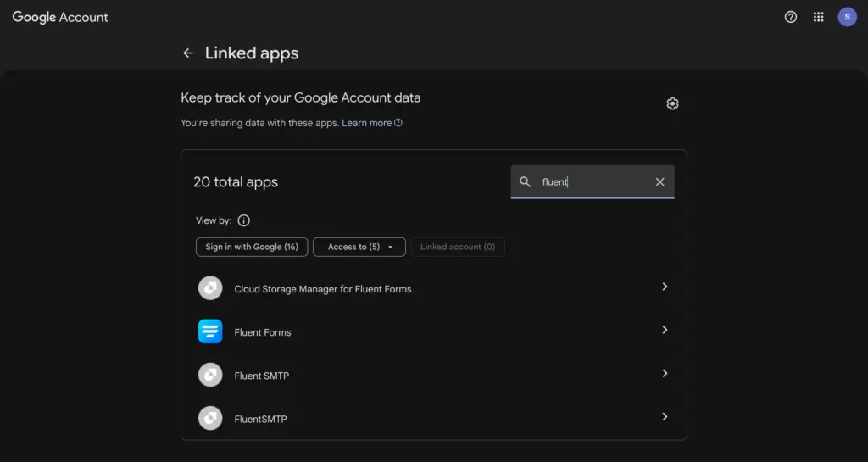This screenshot has width=868, height=462.
Task: Open the Access to (5) dropdown
Action: click(x=359, y=247)
